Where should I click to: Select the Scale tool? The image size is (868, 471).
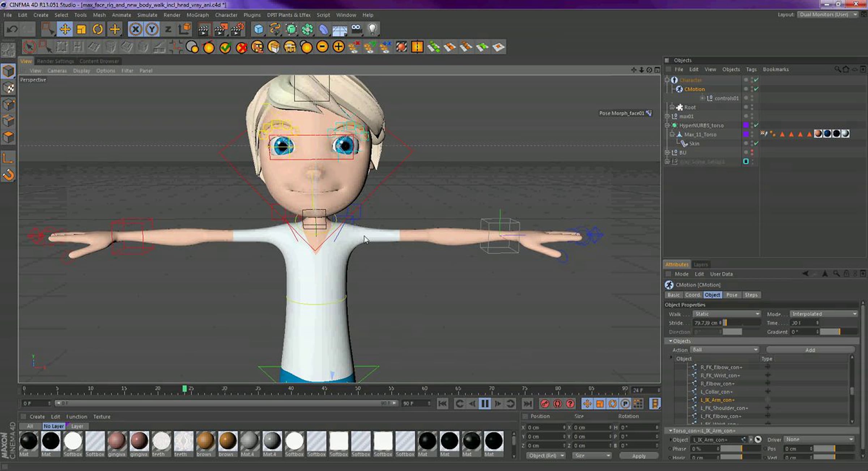pos(81,29)
